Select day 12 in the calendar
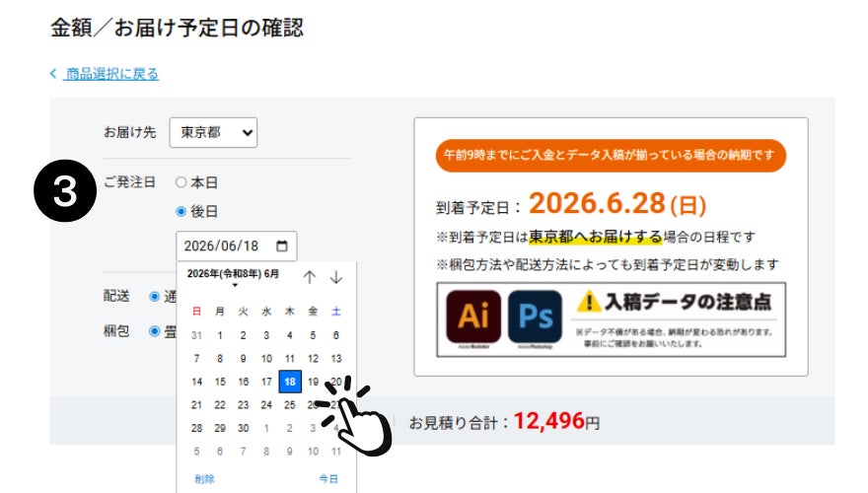The height and width of the screenshot is (493, 868). [x=314, y=359]
